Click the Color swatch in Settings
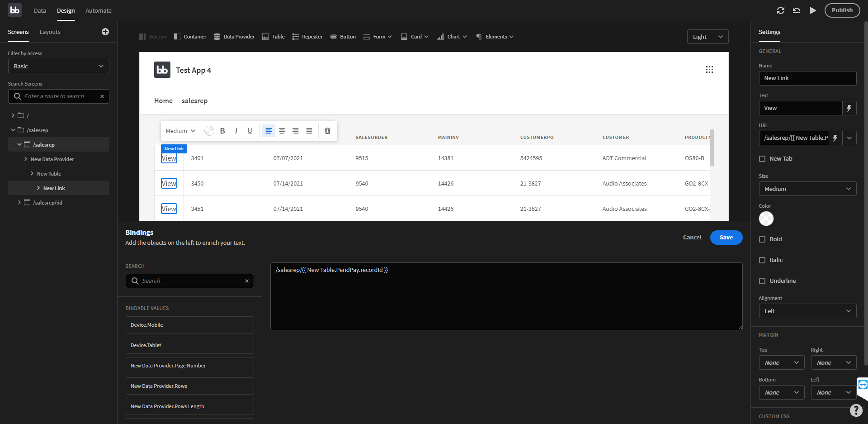This screenshot has height=424, width=868. tap(766, 219)
